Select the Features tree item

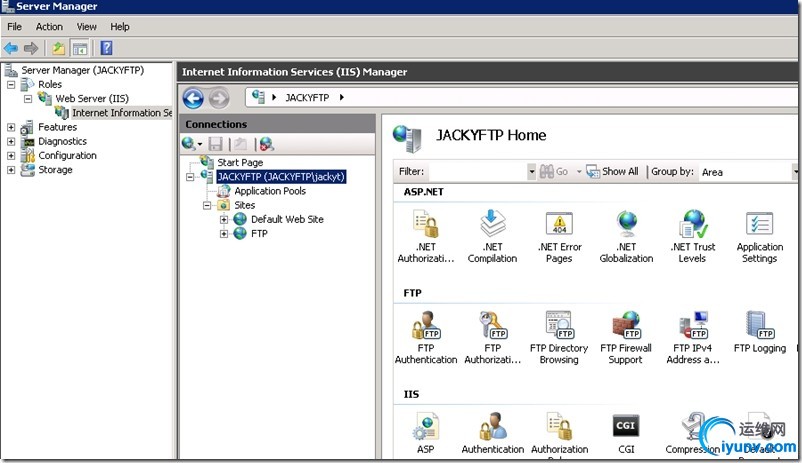point(57,127)
